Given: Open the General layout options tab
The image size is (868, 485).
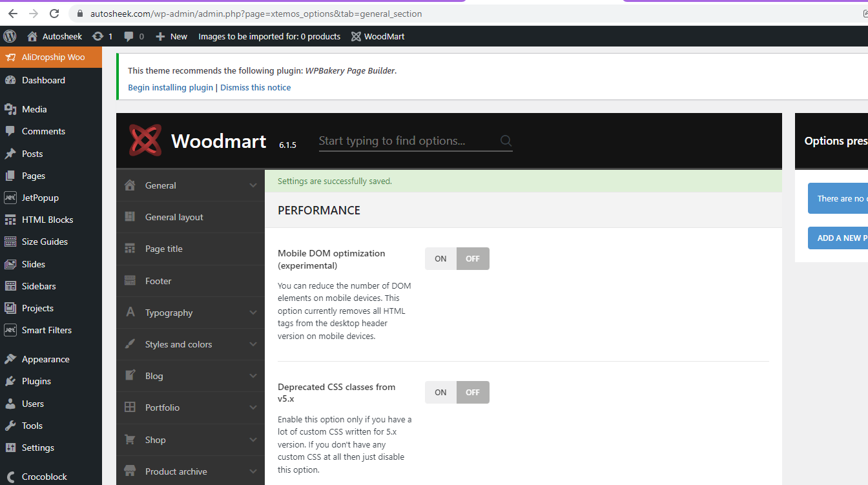Looking at the screenshot, I should pos(191,217).
